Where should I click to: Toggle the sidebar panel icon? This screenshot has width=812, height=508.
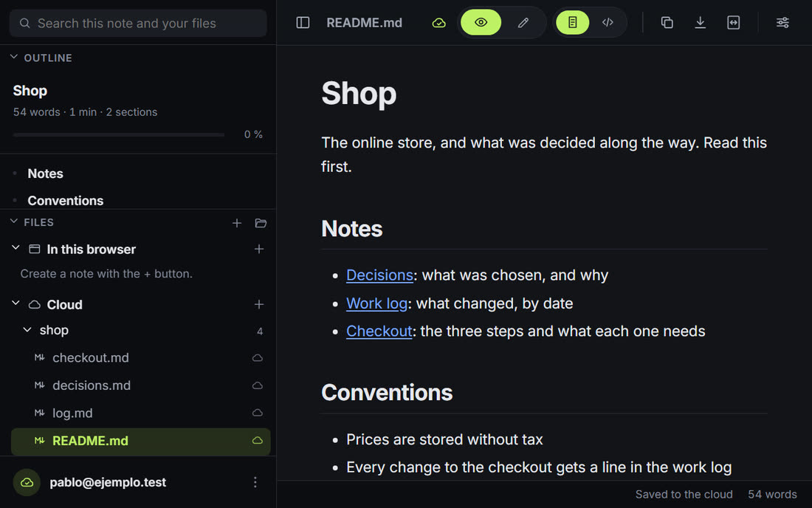coord(303,23)
